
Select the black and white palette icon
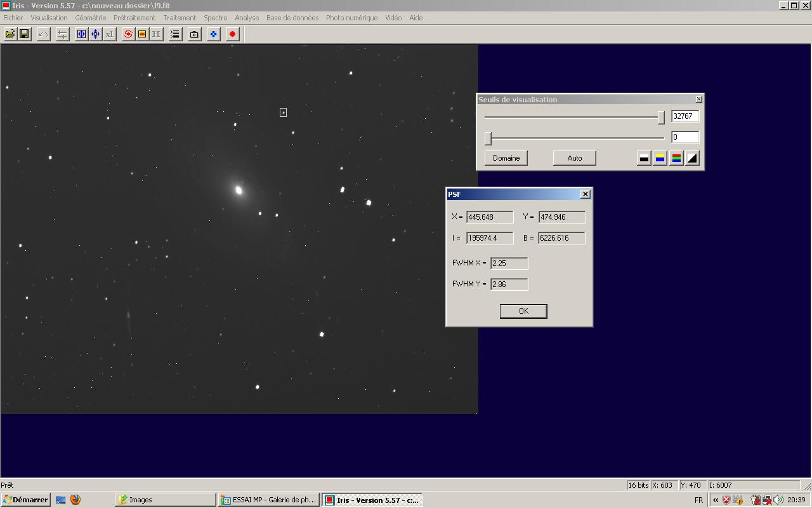pos(644,158)
